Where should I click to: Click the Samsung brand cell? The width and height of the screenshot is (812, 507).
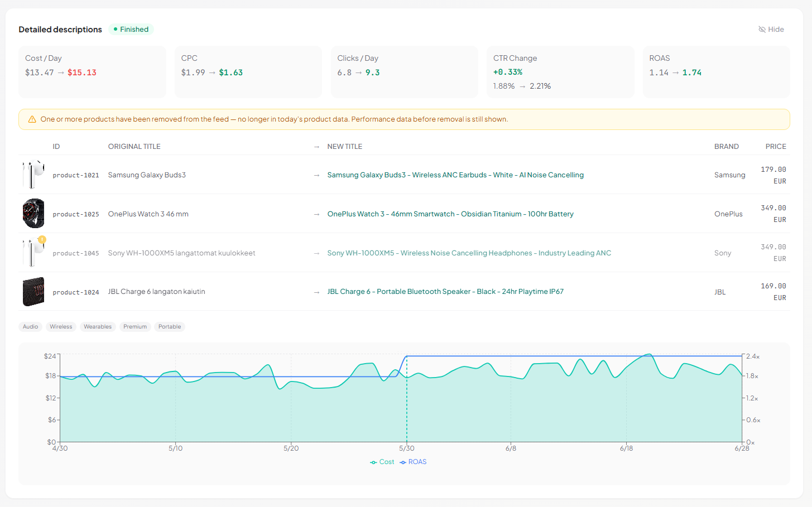[730, 175]
